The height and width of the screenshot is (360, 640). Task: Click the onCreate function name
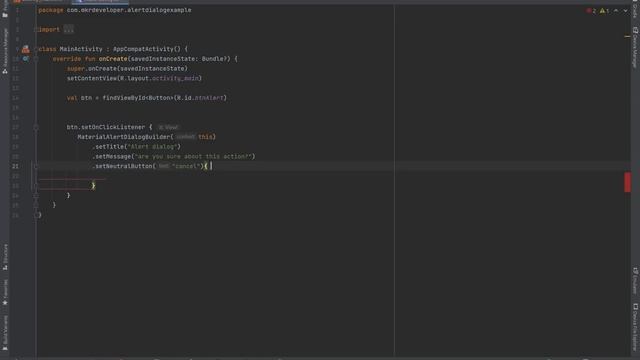coord(113,59)
